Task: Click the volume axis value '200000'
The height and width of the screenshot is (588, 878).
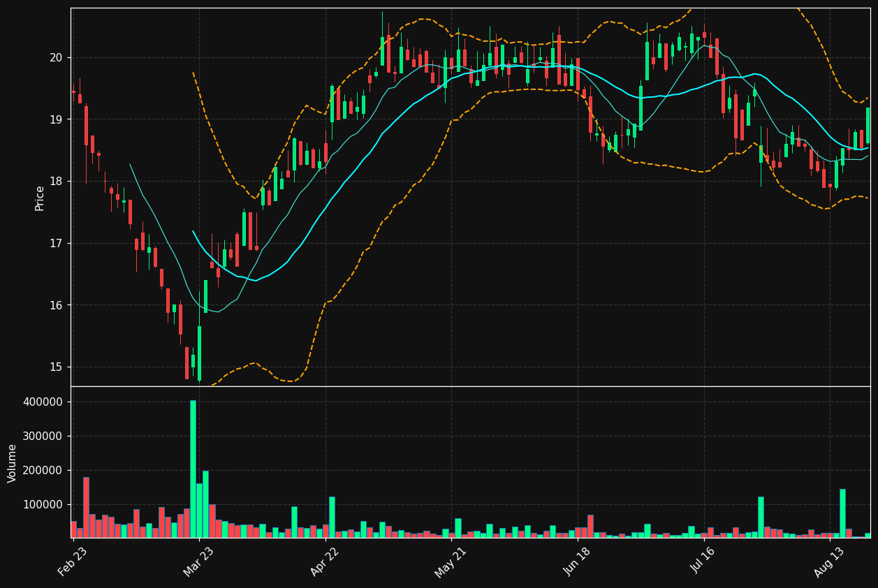Action: click(x=43, y=471)
